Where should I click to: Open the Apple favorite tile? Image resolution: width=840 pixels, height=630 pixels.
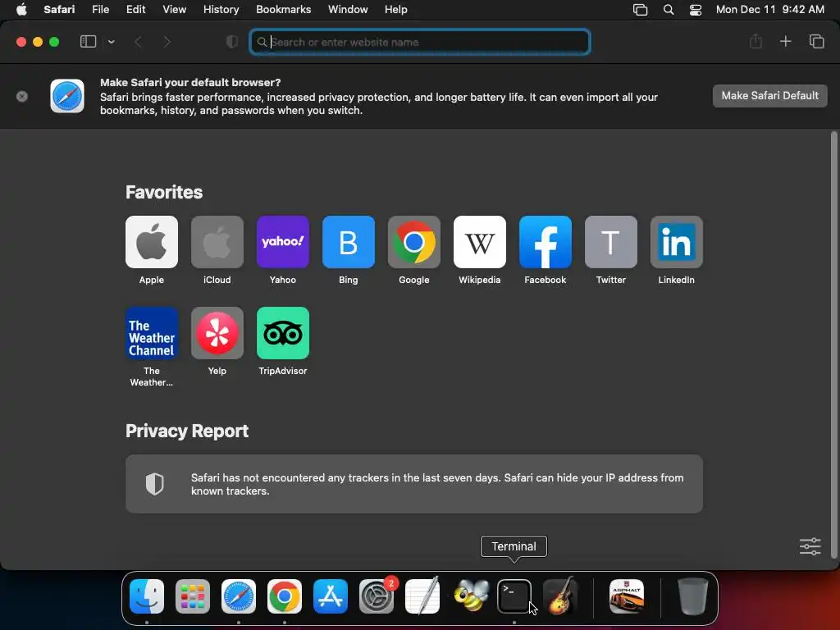(152, 242)
